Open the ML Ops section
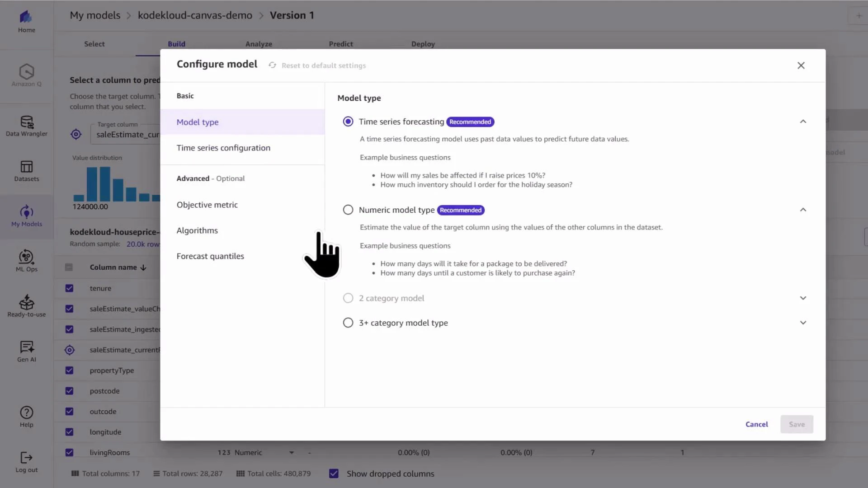The width and height of the screenshot is (868, 488). (26, 261)
